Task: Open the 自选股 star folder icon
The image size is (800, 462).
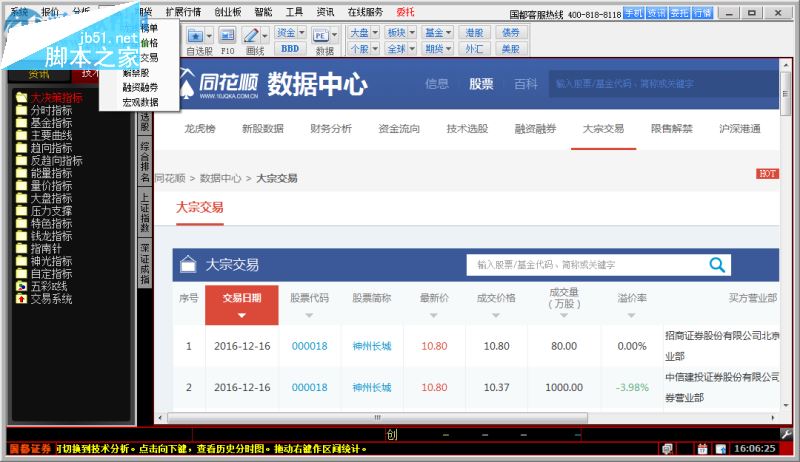Action: (x=195, y=35)
